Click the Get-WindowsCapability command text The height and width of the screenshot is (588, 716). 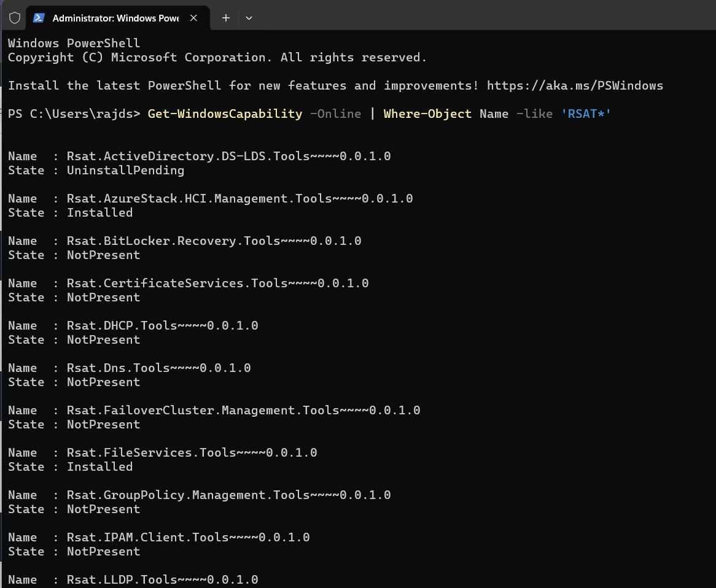pos(225,114)
